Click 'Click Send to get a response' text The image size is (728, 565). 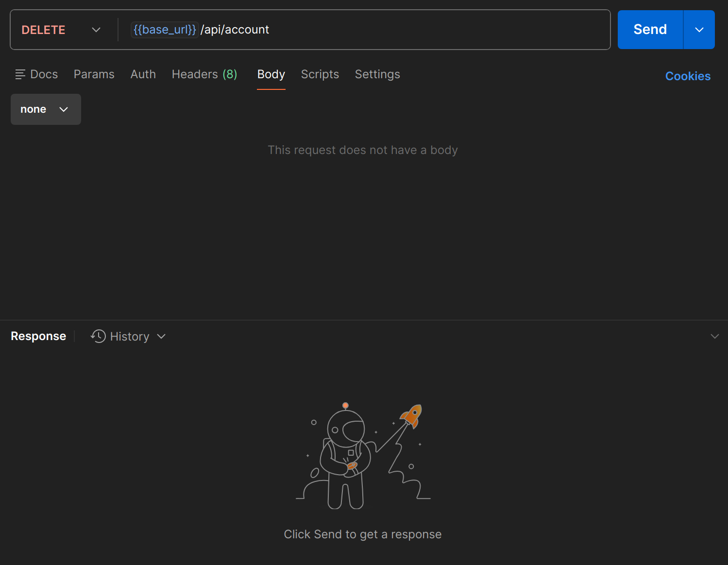pos(363,534)
